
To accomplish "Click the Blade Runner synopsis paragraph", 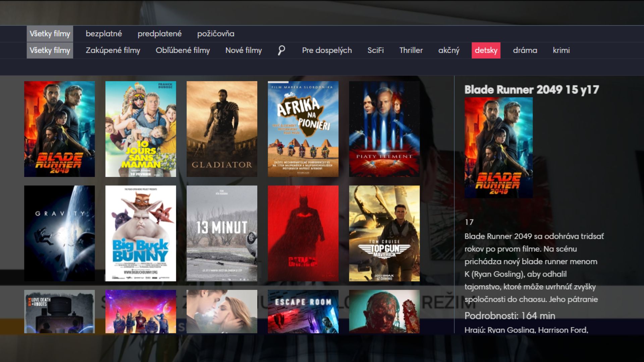I will coord(534,268).
